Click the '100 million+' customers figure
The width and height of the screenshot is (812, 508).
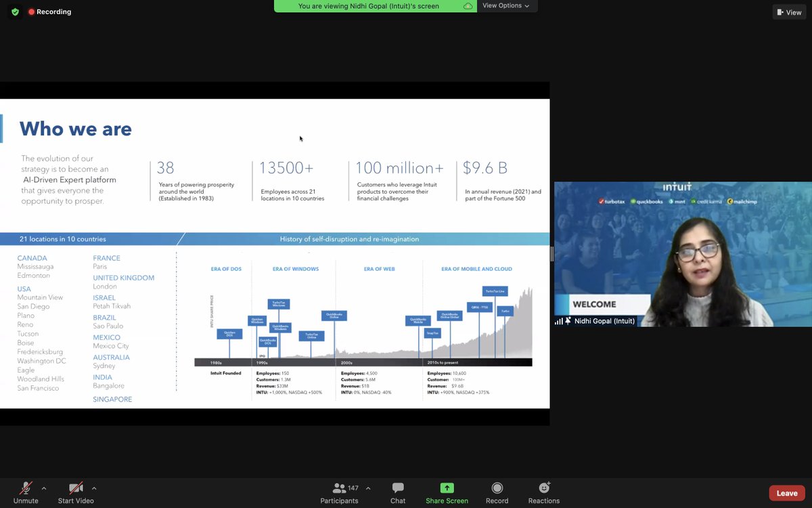click(x=401, y=169)
